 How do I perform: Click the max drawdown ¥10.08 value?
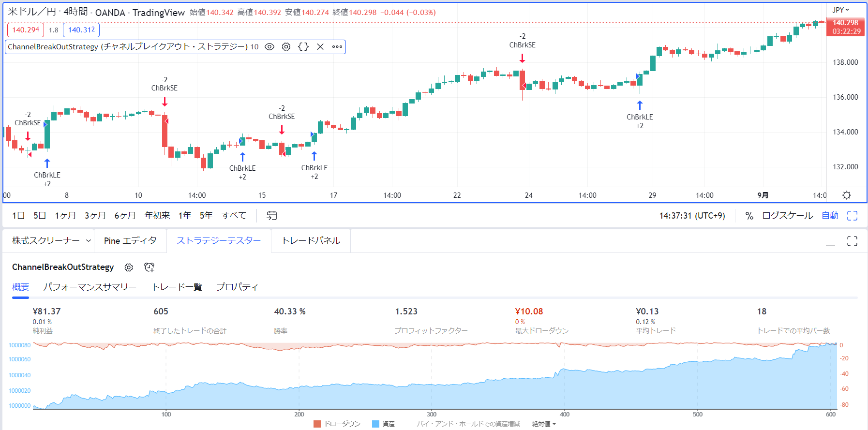click(x=529, y=311)
